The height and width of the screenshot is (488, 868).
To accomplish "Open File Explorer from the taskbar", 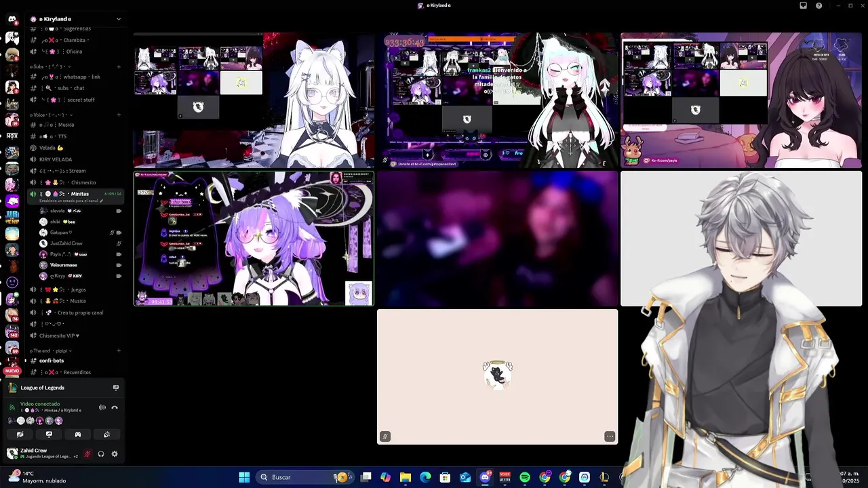I will pos(406,477).
